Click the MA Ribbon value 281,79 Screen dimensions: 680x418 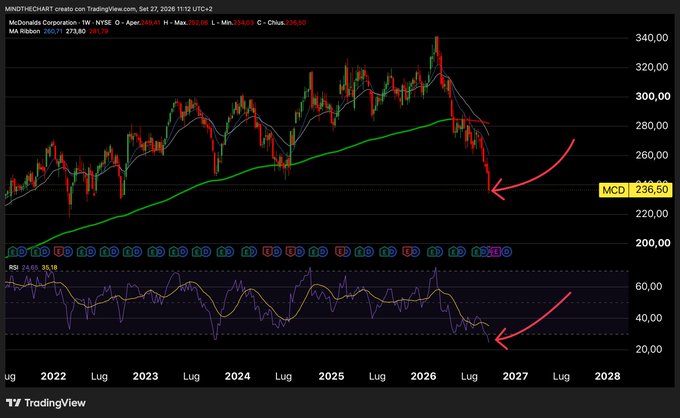98,31
